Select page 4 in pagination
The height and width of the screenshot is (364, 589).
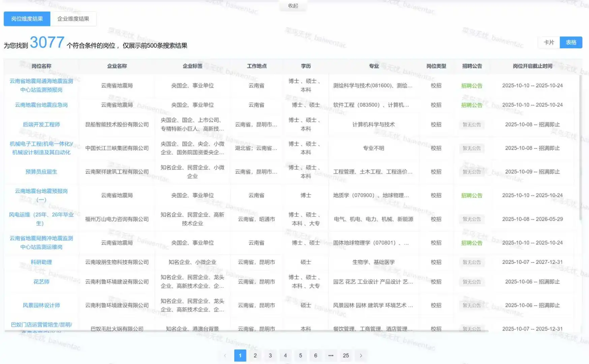pos(285,356)
